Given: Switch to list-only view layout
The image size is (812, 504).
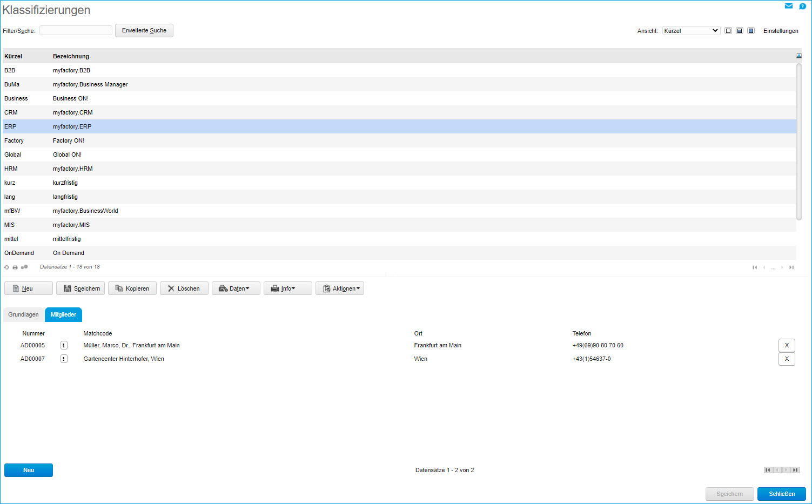Looking at the screenshot, I should tap(728, 31).
